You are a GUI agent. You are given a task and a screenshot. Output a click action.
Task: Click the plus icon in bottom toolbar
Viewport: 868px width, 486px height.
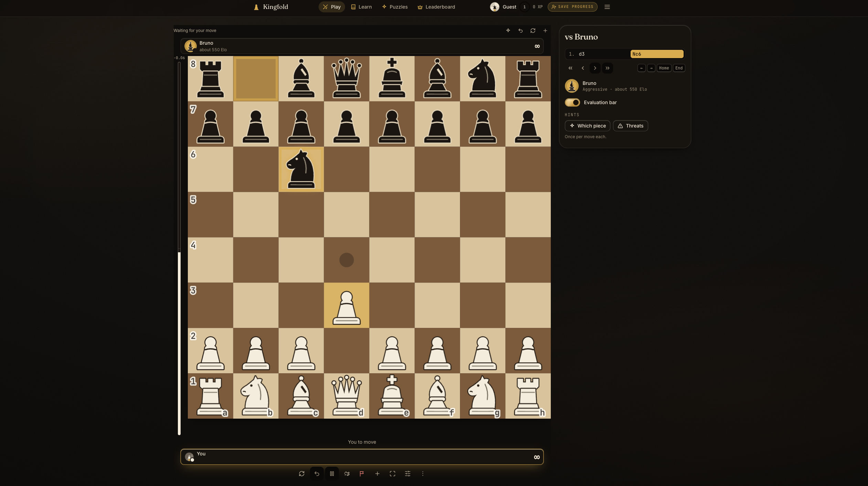click(377, 474)
